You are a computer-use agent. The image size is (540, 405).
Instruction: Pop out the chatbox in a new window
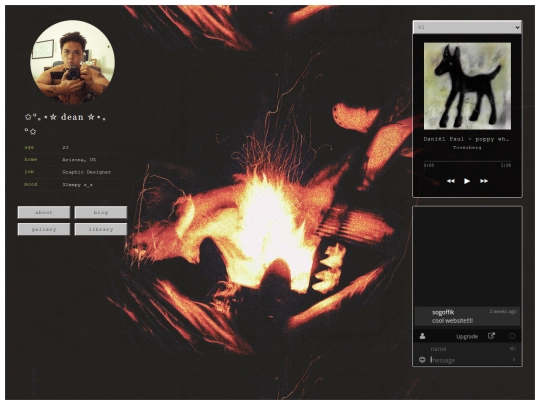(x=491, y=336)
